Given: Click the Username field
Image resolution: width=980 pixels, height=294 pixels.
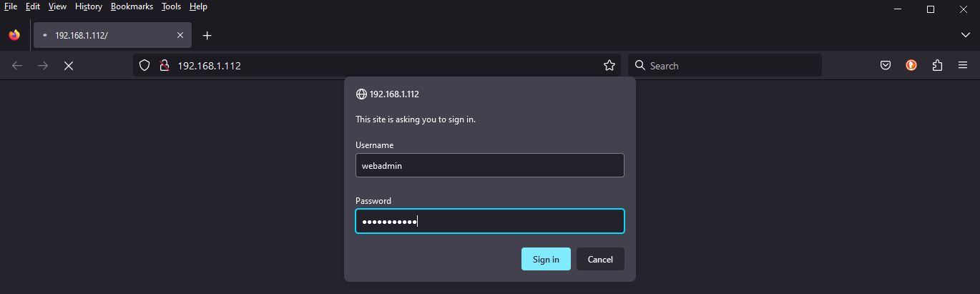Looking at the screenshot, I should [x=489, y=165].
